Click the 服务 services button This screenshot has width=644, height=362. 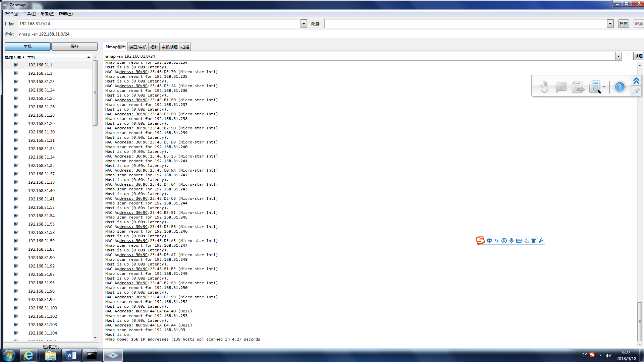74,47
